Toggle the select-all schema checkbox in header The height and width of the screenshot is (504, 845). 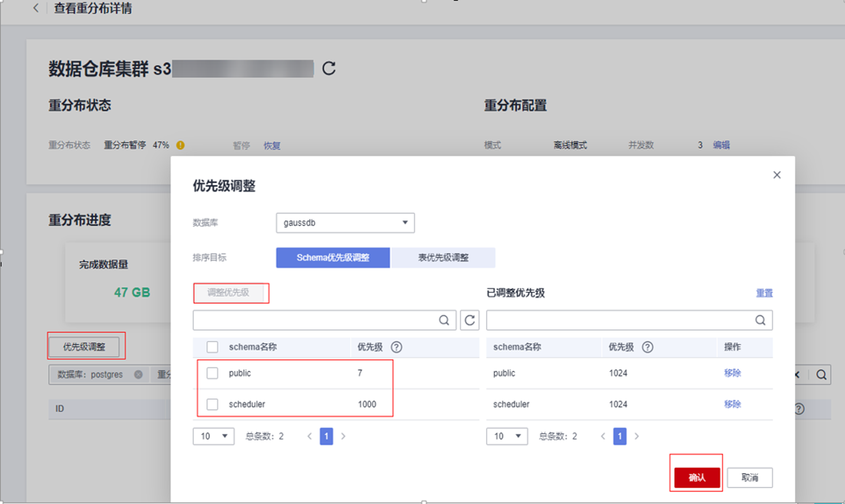212,347
